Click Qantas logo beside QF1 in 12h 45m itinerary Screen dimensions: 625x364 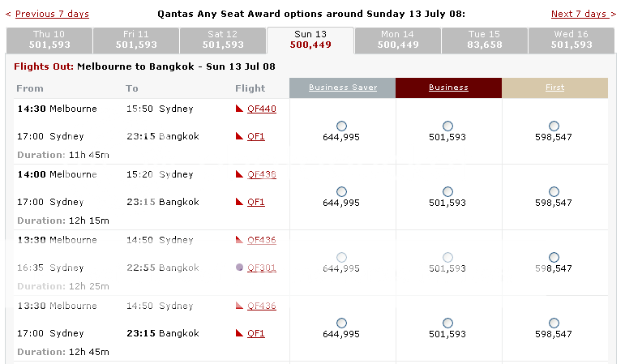coord(239,333)
